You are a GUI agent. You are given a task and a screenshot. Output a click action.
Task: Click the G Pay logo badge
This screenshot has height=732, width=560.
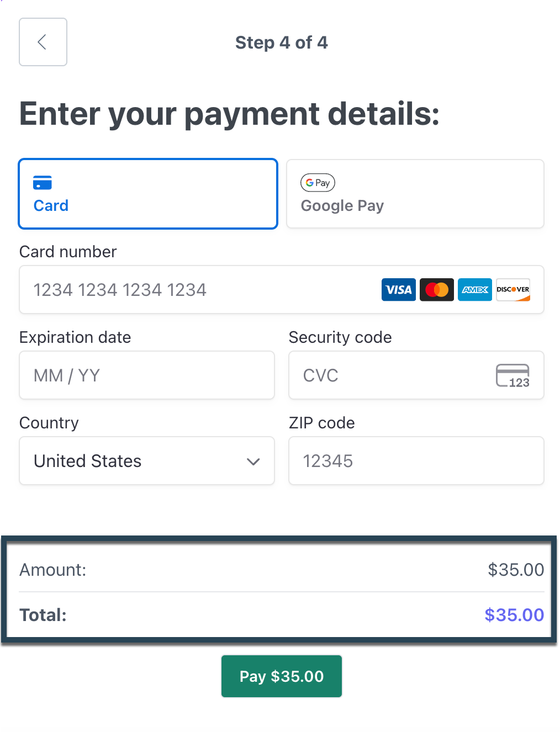pos(318,183)
